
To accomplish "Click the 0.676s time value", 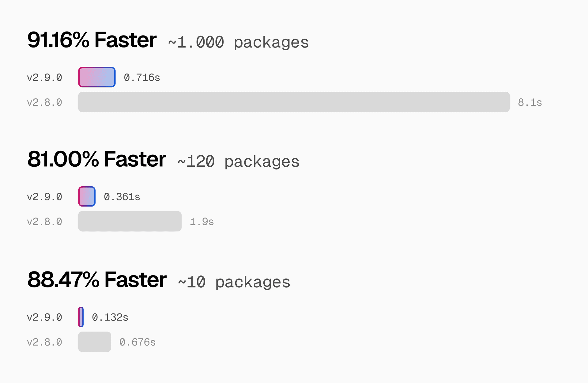I will tap(138, 342).
